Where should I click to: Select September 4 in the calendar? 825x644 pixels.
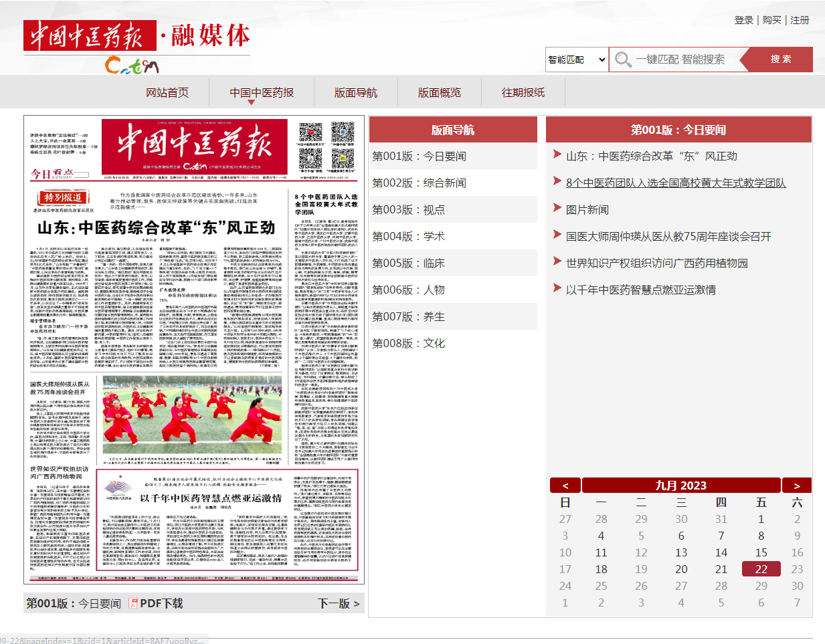(602, 536)
